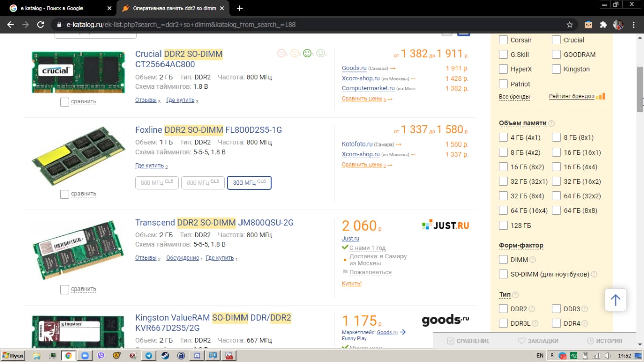Check the GOODRAM brand checkbox
This screenshot has height=362, width=644.
tap(556, 54)
